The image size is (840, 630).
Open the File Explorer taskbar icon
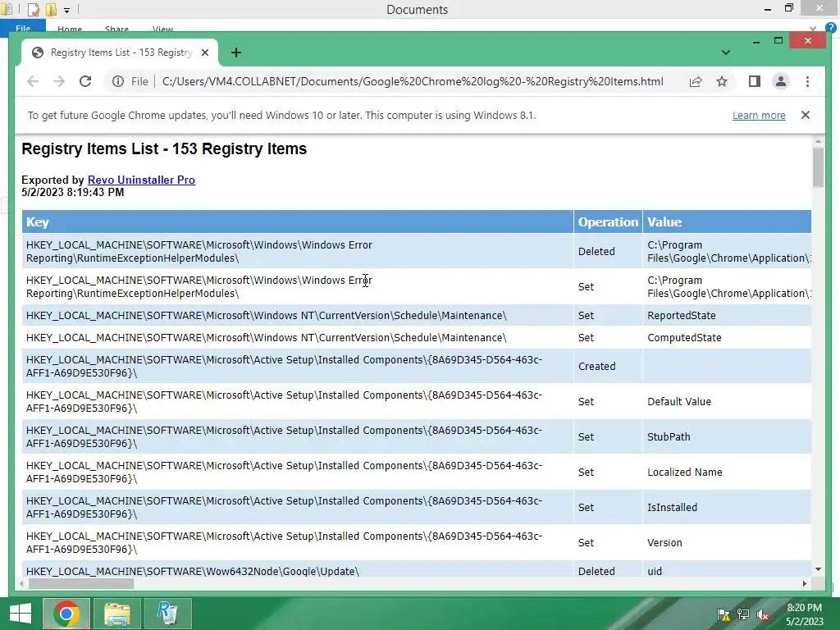pyautogui.click(x=116, y=614)
